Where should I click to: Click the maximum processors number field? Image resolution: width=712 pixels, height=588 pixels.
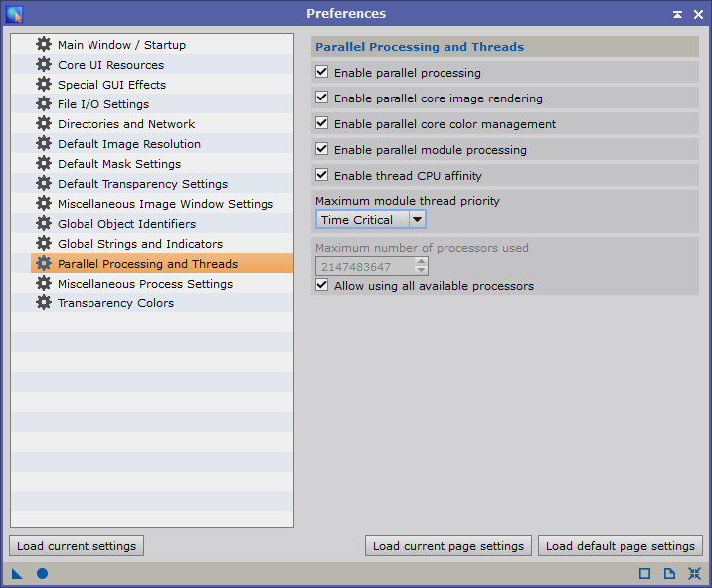[364, 267]
